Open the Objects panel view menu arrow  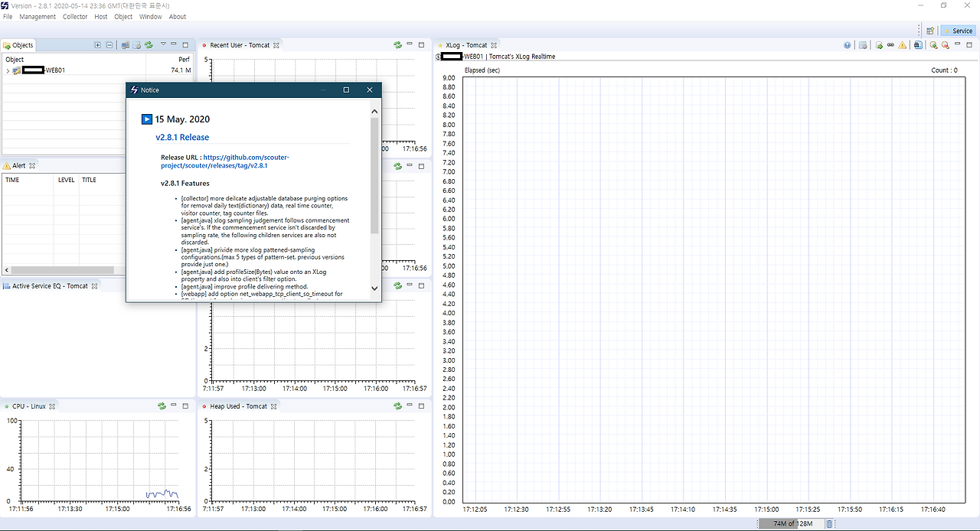point(162,45)
